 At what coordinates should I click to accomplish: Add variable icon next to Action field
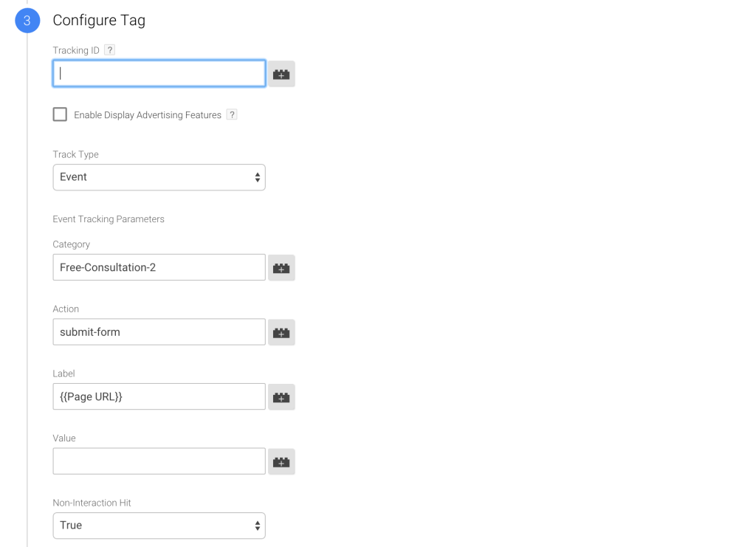tap(281, 332)
